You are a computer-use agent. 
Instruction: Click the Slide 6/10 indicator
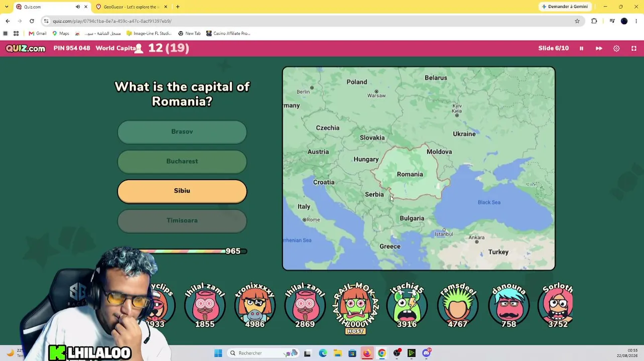[x=554, y=49]
